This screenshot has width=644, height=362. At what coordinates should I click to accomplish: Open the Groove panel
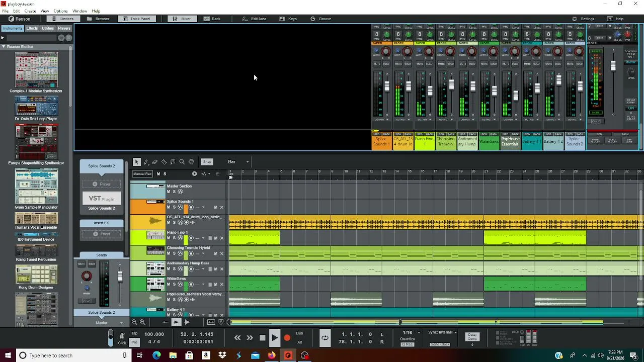(321, 19)
